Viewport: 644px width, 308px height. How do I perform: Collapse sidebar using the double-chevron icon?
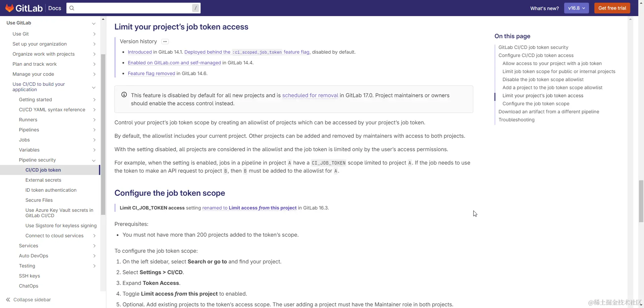point(8,299)
